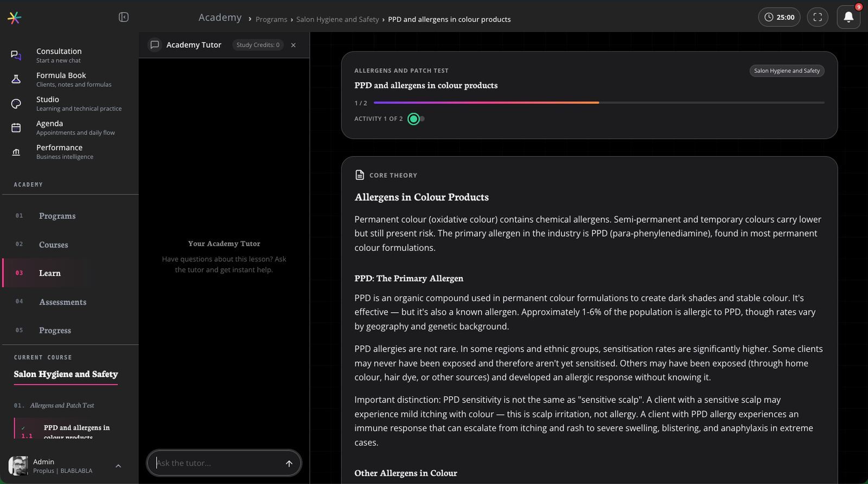Click the Agenda calendar icon
This screenshot has width=868, height=484.
coord(16,127)
